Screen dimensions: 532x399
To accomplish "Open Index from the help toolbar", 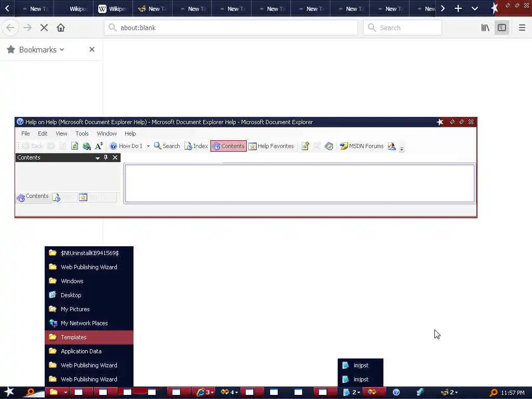I will point(196,146).
